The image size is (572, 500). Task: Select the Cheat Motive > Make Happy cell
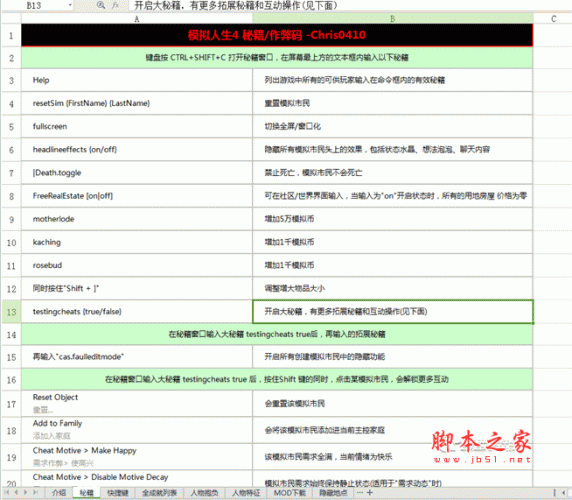coord(137,457)
